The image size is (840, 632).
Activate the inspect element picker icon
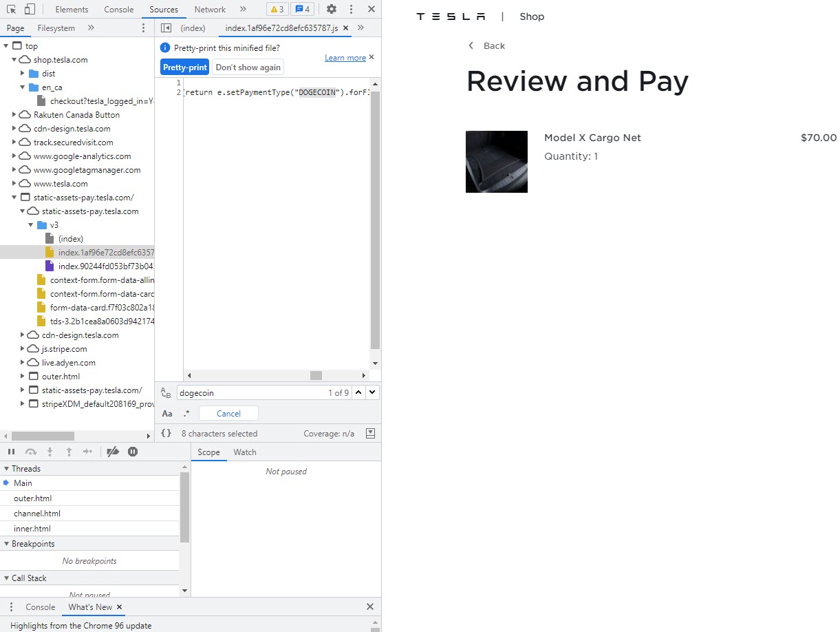pyautogui.click(x=12, y=10)
